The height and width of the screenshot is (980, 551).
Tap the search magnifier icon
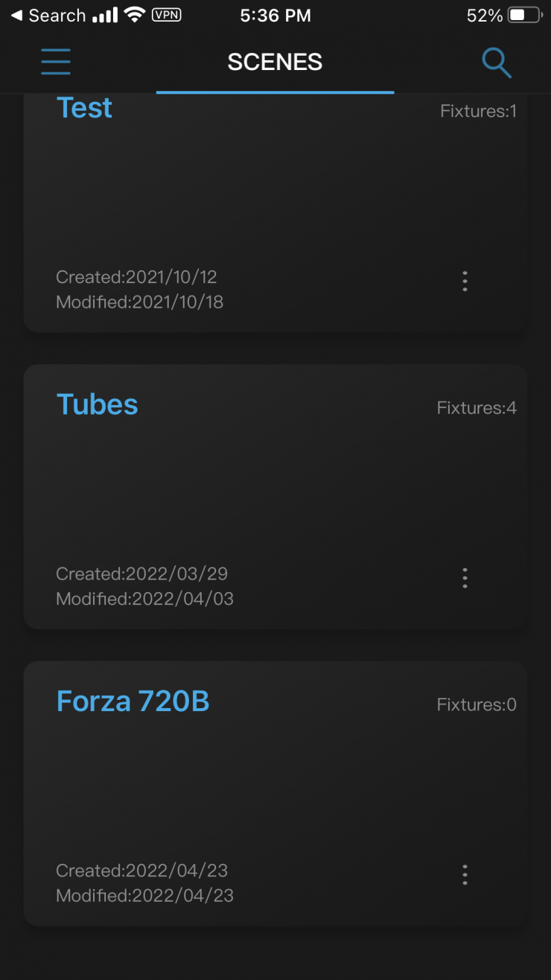497,63
